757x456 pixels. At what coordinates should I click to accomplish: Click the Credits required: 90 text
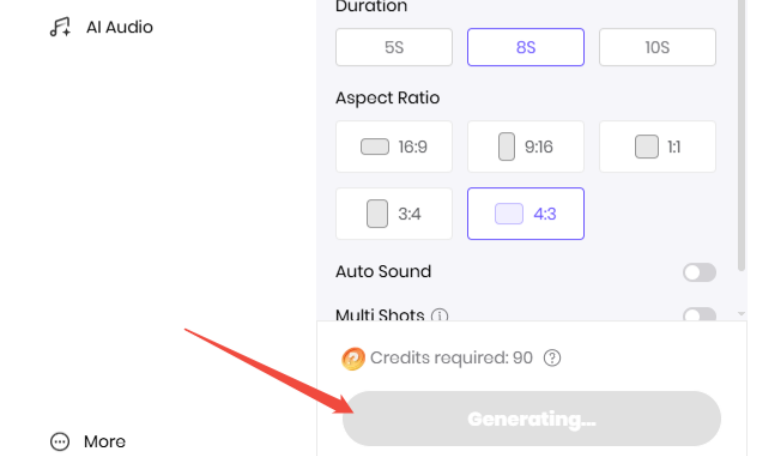coord(451,358)
